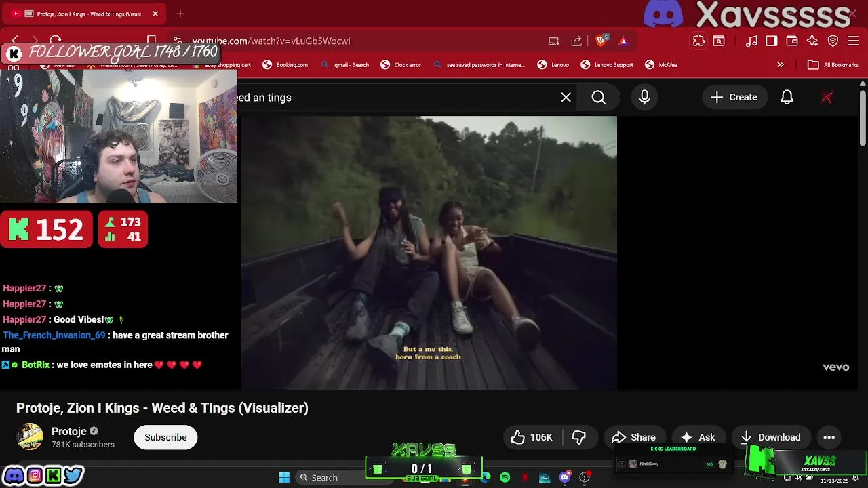This screenshot has width=868, height=488.
Task: Open the Booking.com bookmark
Action: coord(285,65)
